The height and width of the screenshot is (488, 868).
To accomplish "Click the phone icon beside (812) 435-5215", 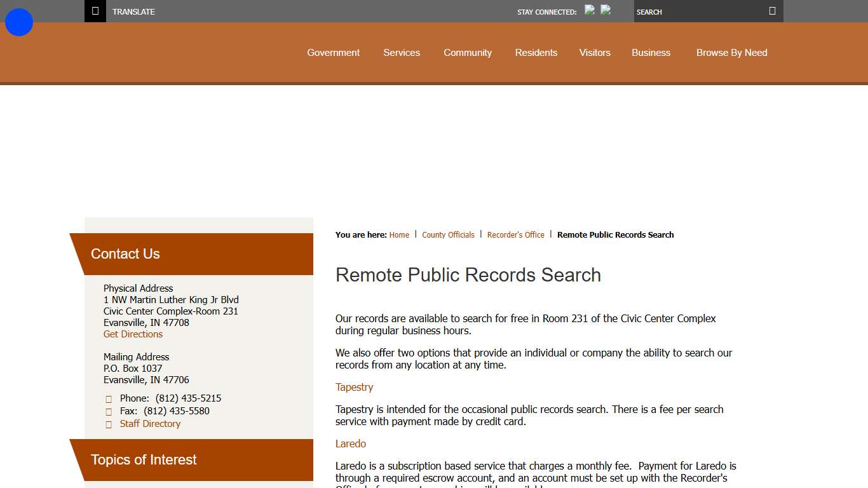I will [x=108, y=398].
